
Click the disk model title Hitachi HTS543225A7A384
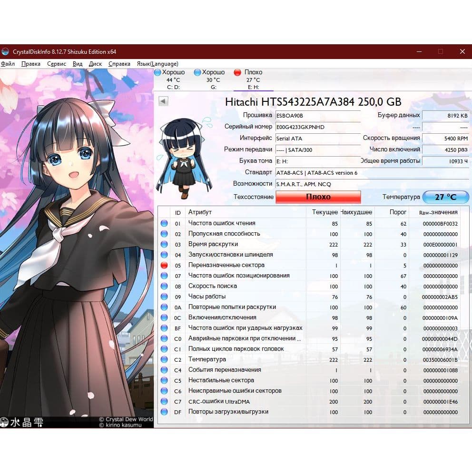[x=313, y=102]
